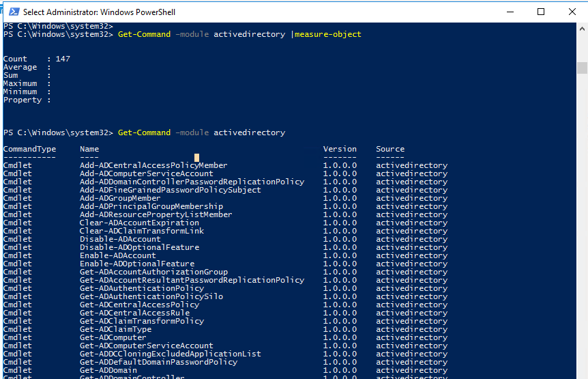Image resolution: width=588 pixels, height=379 pixels.
Task: Click the 'Count : 147' output line
Action: (37, 59)
